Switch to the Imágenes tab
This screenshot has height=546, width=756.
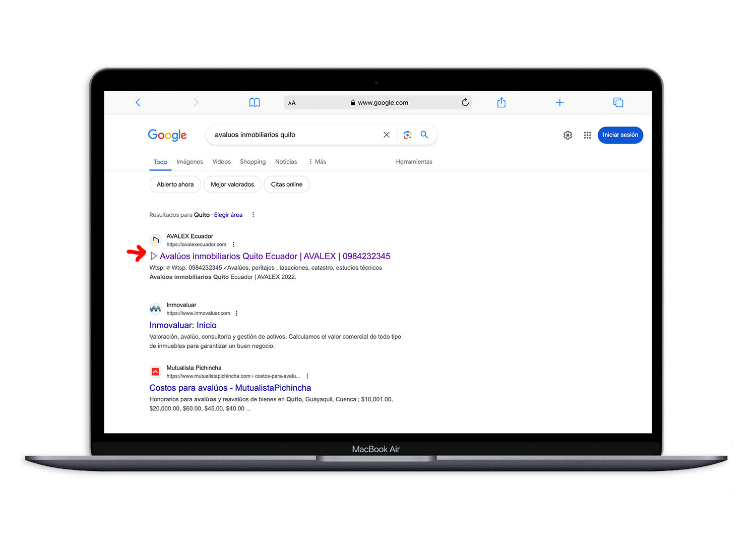[x=190, y=162]
